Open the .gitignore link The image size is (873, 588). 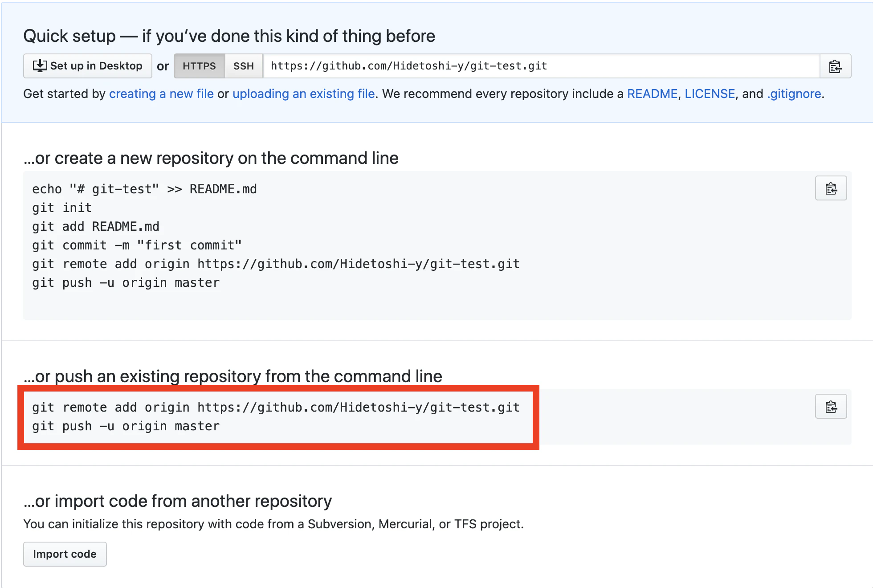coord(794,94)
